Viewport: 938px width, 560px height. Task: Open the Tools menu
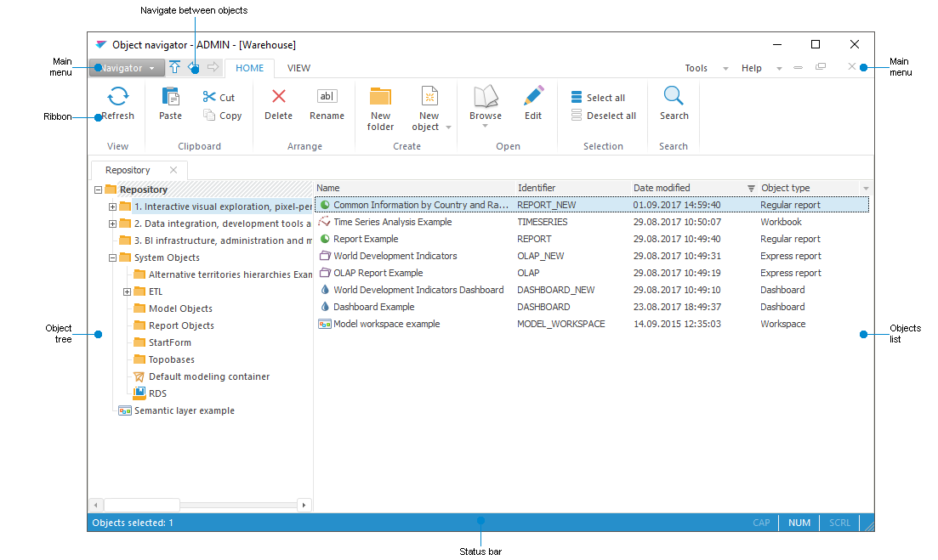(x=696, y=68)
